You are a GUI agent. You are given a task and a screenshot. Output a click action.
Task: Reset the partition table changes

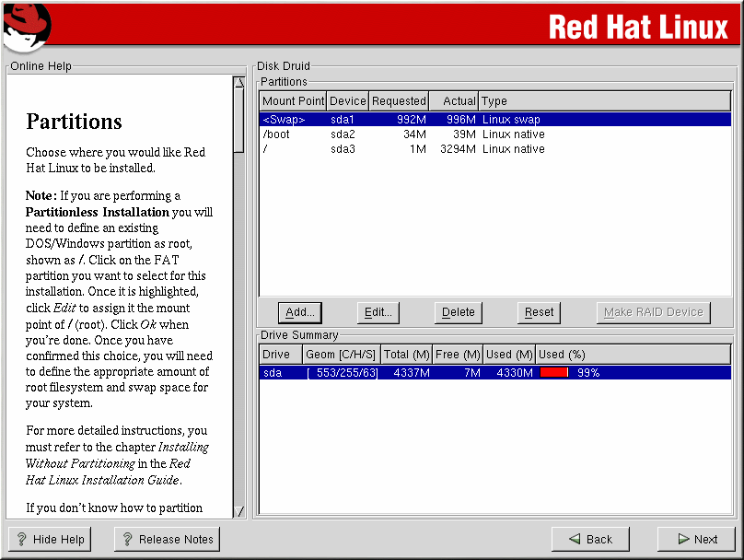coord(539,312)
